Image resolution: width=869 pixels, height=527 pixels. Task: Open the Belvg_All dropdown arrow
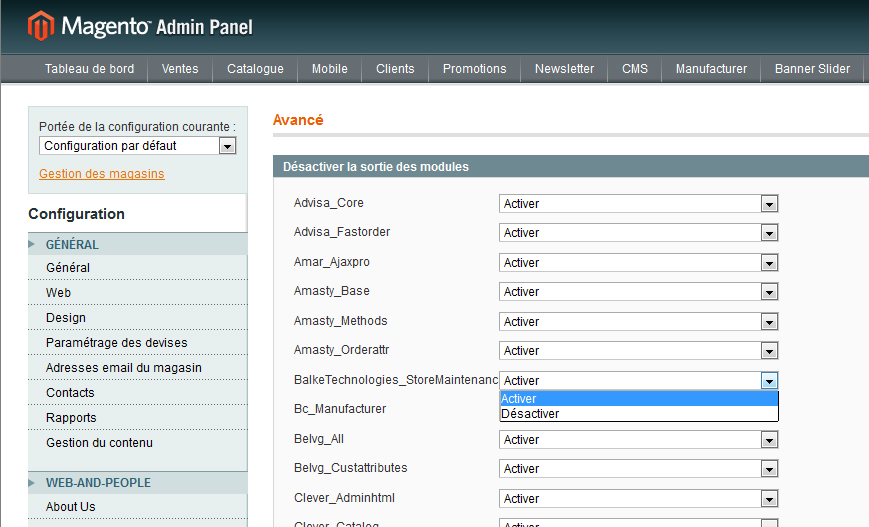tap(769, 440)
